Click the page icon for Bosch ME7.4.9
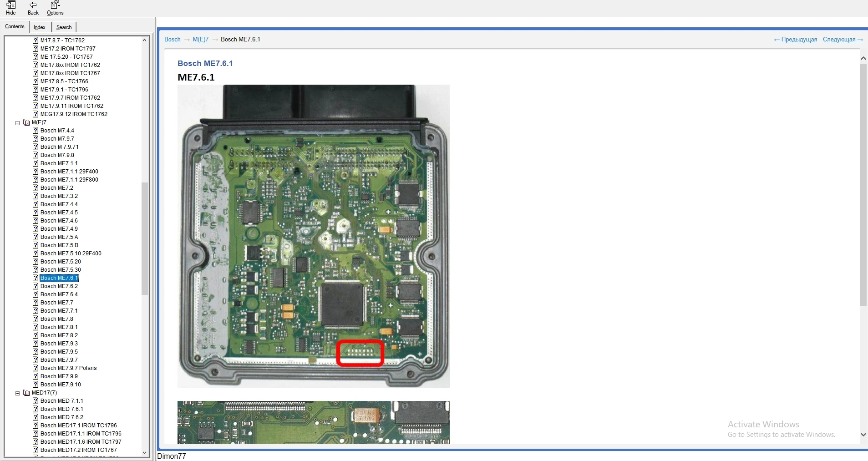Viewport: 868px width, 461px height. (x=36, y=229)
